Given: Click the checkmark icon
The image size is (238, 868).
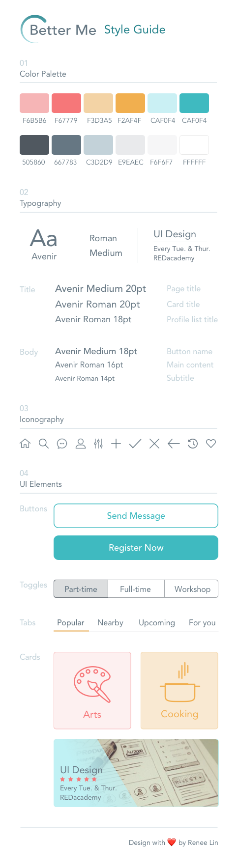Looking at the screenshot, I should click(135, 444).
